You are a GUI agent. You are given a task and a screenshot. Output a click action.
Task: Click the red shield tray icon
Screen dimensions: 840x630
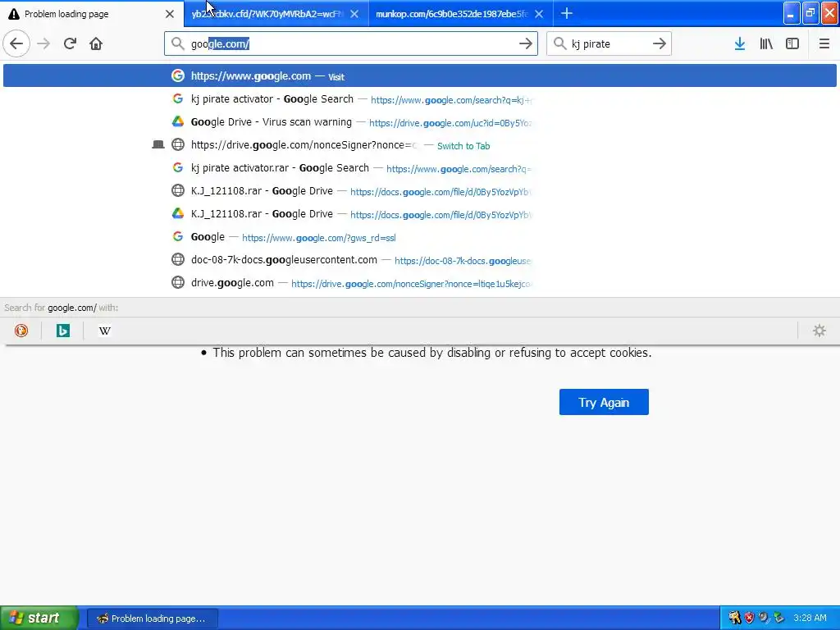(x=749, y=618)
